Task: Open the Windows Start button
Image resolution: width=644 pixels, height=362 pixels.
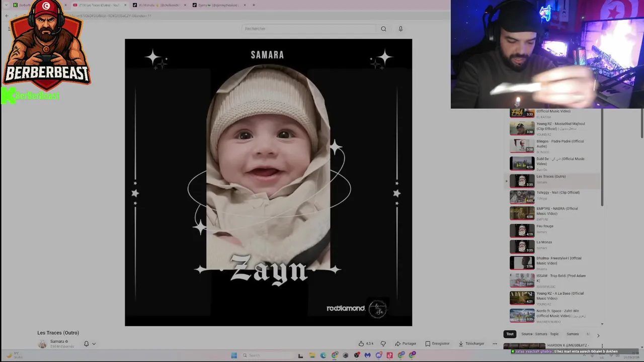Action: click(x=234, y=355)
